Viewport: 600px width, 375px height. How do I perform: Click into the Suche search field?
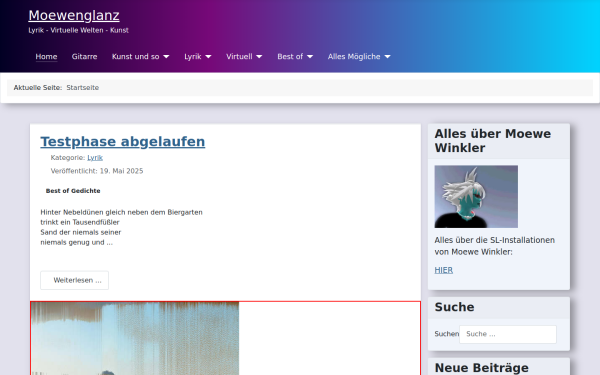pos(508,334)
